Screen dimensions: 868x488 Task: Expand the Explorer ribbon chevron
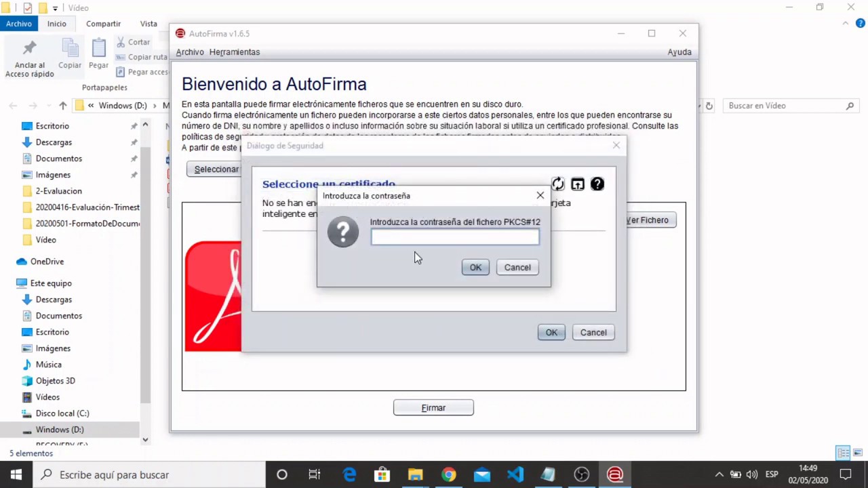click(x=845, y=24)
